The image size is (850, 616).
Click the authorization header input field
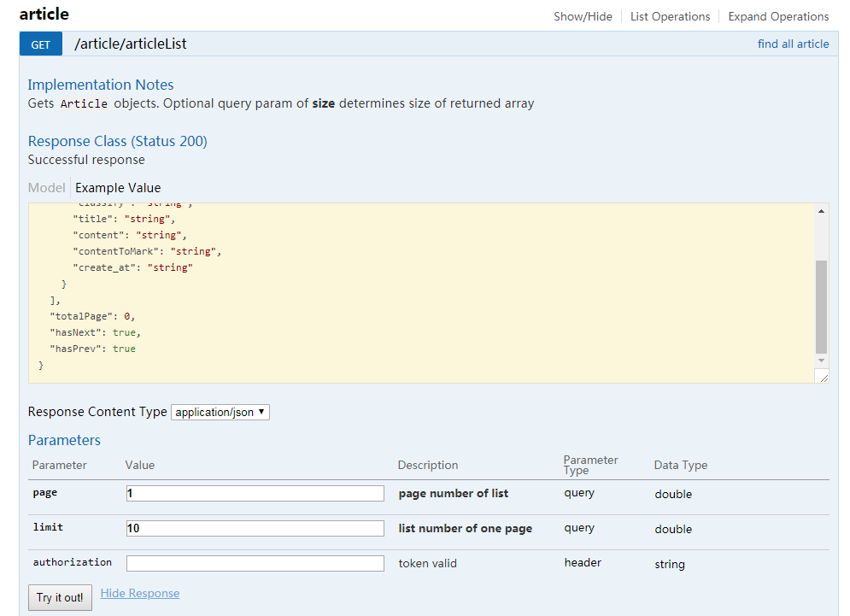click(255, 563)
